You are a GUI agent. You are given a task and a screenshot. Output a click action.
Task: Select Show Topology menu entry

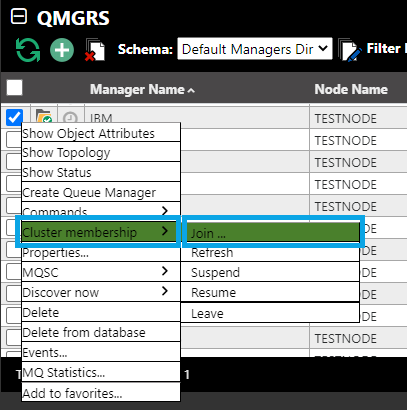coord(101,152)
